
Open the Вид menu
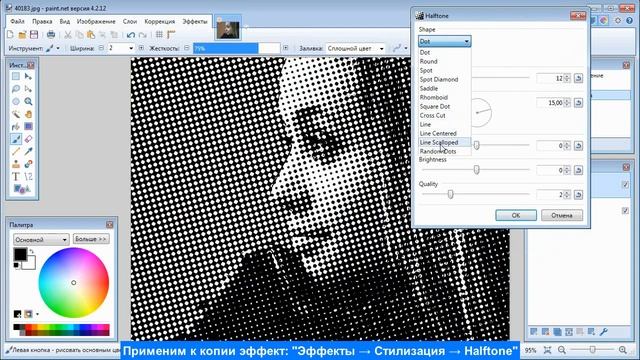[x=64, y=21]
